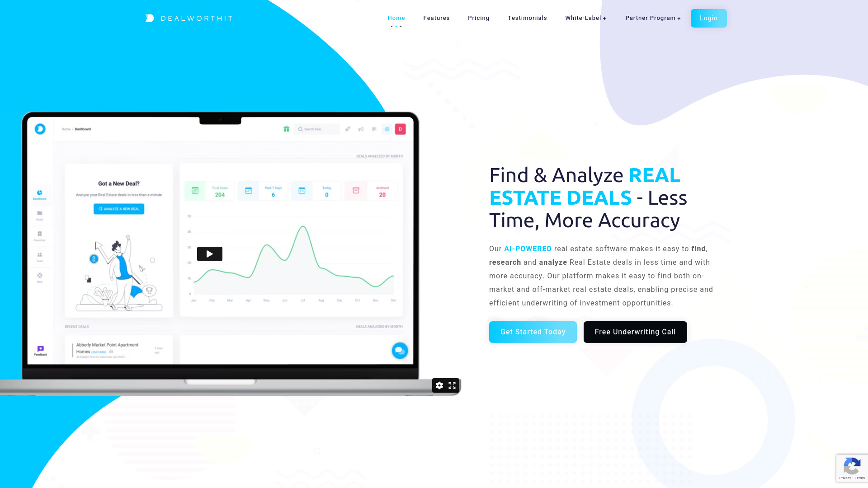Toggle the gift/referral icon in header

click(x=286, y=129)
